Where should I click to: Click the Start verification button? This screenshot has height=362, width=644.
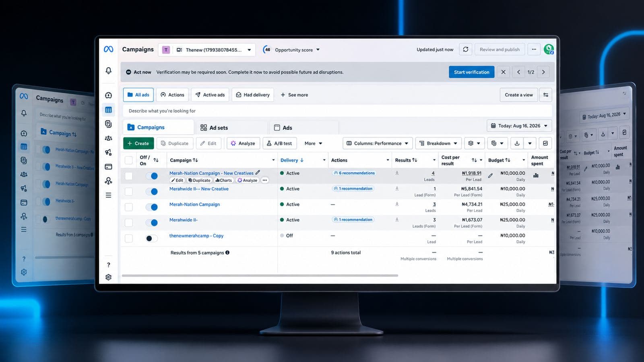click(x=471, y=72)
